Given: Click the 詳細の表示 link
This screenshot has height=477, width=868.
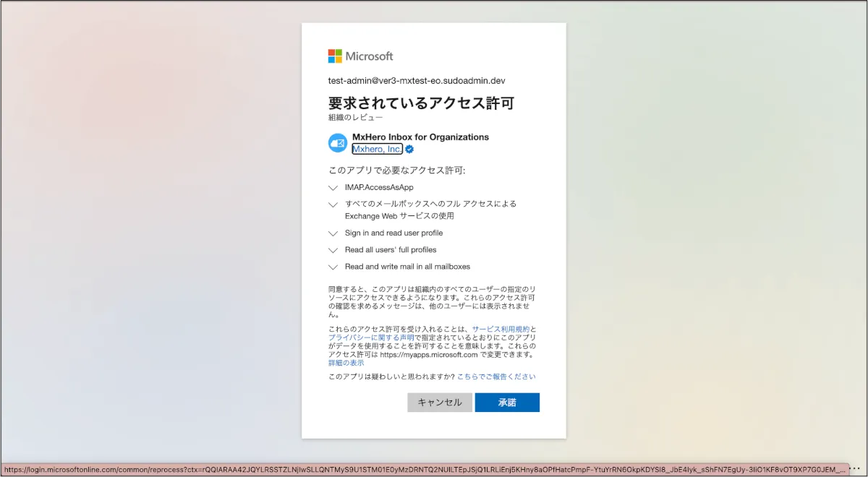Looking at the screenshot, I should [x=346, y=363].
